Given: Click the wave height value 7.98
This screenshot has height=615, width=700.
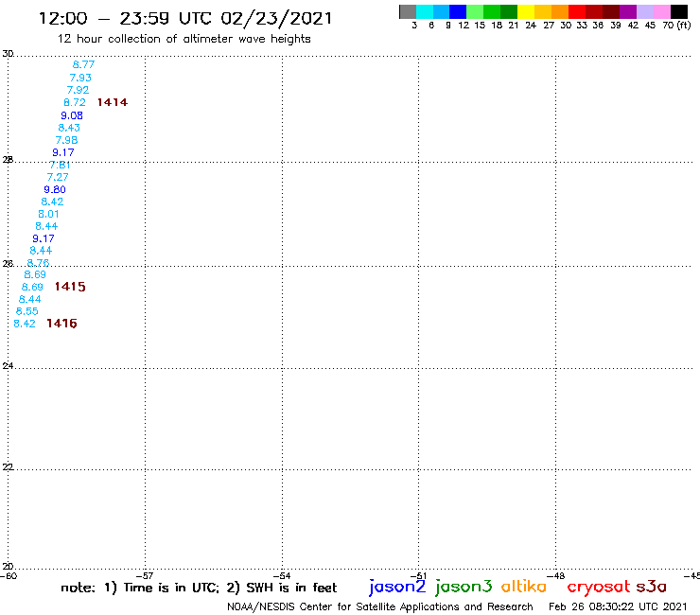Looking at the screenshot, I should coord(66,140).
